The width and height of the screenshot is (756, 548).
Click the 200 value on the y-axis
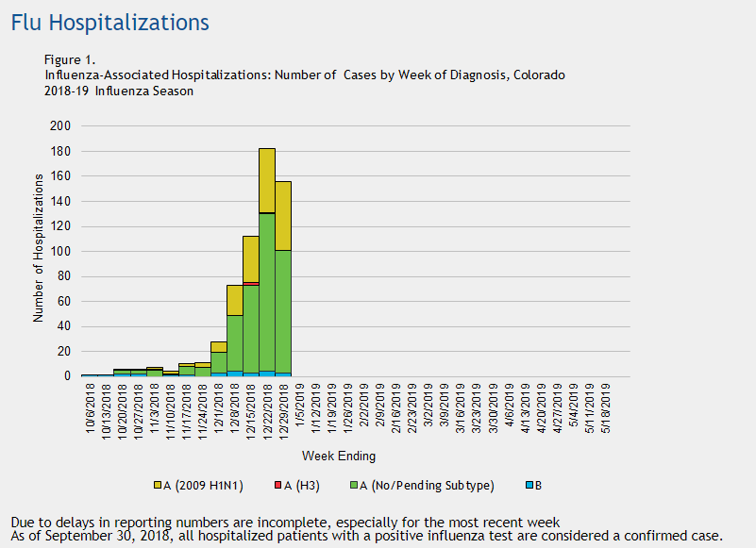[59, 125]
